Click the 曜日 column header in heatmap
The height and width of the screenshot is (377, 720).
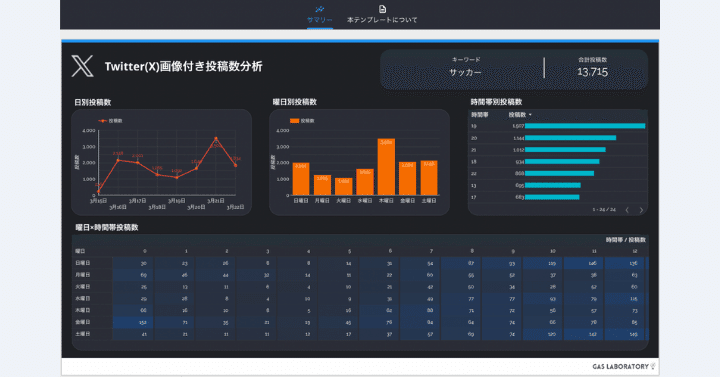click(x=80, y=251)
